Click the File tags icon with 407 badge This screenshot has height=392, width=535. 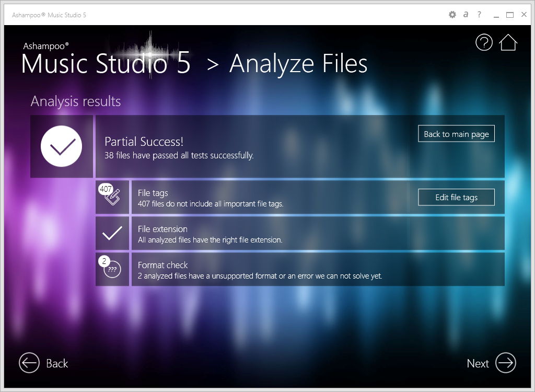[112, 197]
